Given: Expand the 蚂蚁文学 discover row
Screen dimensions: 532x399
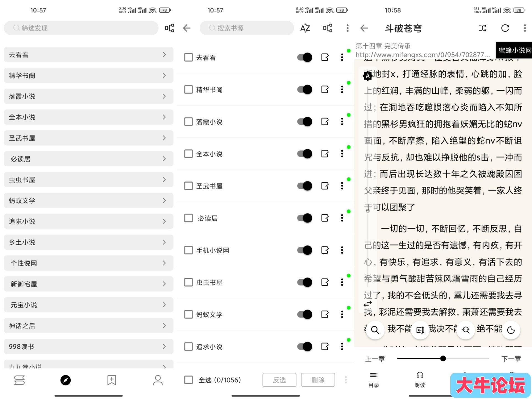Looking at the screenshot, I should click(x=88, y=201).
